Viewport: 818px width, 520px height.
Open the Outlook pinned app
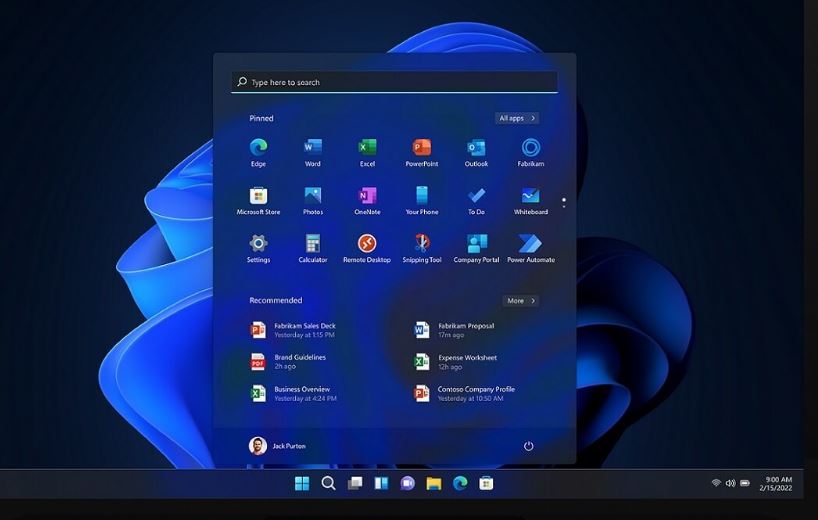point(476,152)
